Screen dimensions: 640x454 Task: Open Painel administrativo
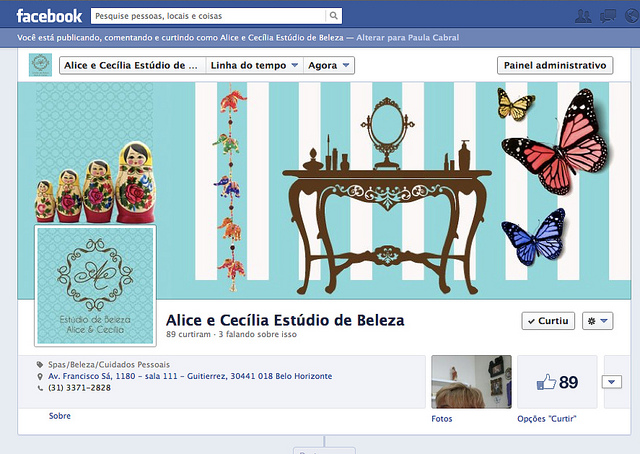pyautogui.click(x=554, y=65)
